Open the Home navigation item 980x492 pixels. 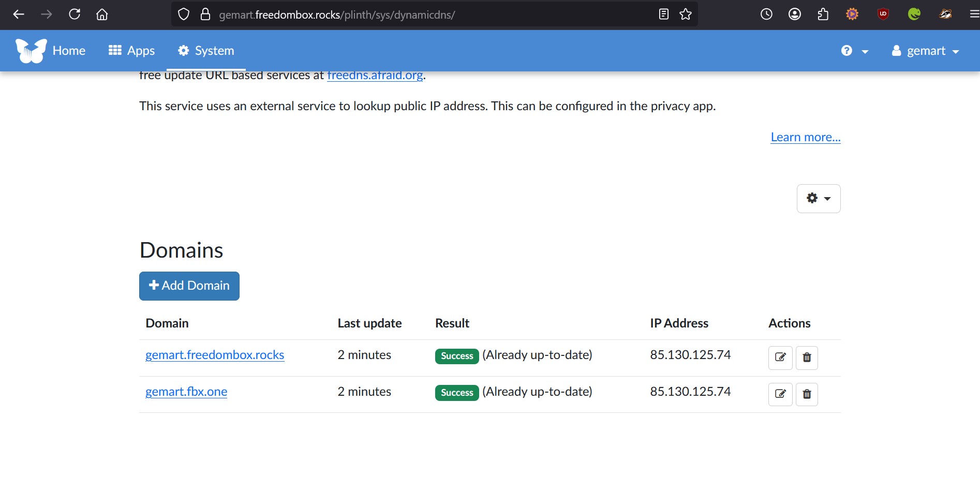(69, 51)
